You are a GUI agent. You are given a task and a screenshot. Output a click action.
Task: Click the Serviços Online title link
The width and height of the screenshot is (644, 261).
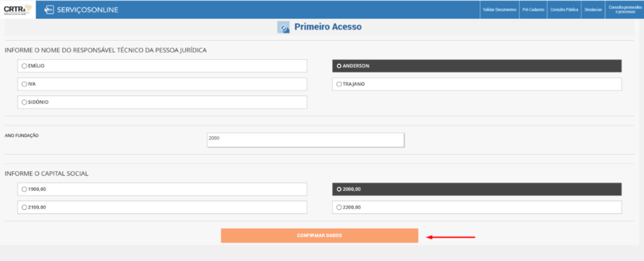(89, 9)
